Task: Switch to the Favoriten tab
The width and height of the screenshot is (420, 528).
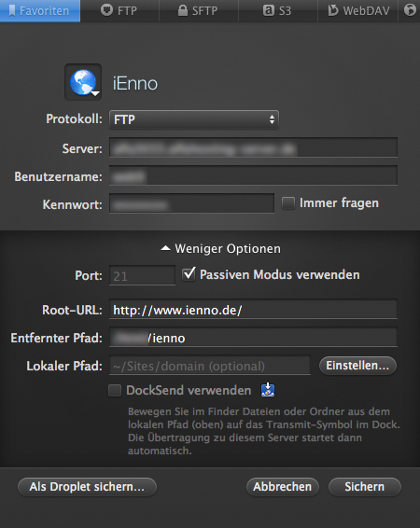Action: point(40,11)
